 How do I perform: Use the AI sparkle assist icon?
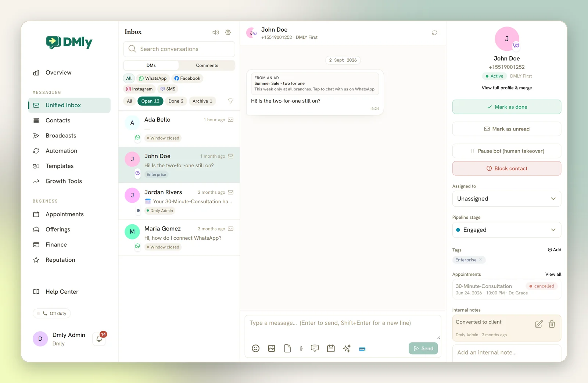coord(347,348)
